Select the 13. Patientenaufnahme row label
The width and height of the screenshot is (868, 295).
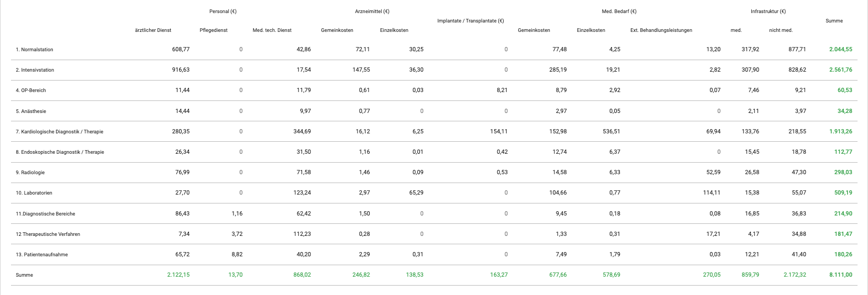point(42,255)
